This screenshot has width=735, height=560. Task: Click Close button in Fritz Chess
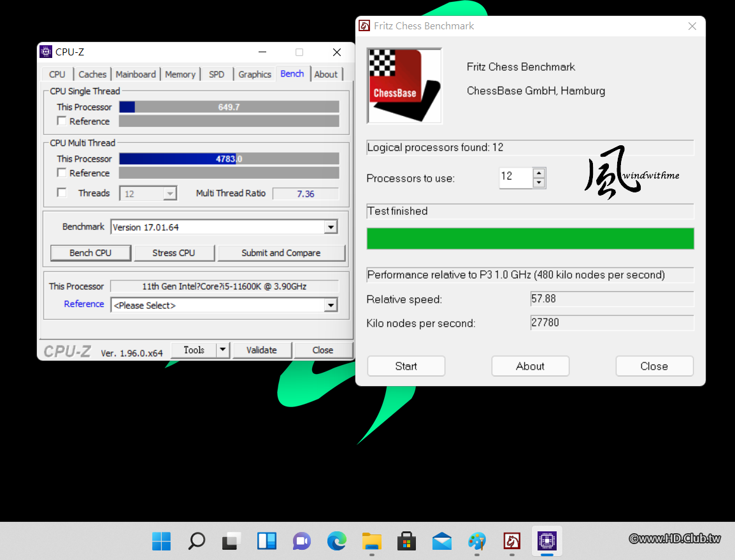[x=654, y=366]
